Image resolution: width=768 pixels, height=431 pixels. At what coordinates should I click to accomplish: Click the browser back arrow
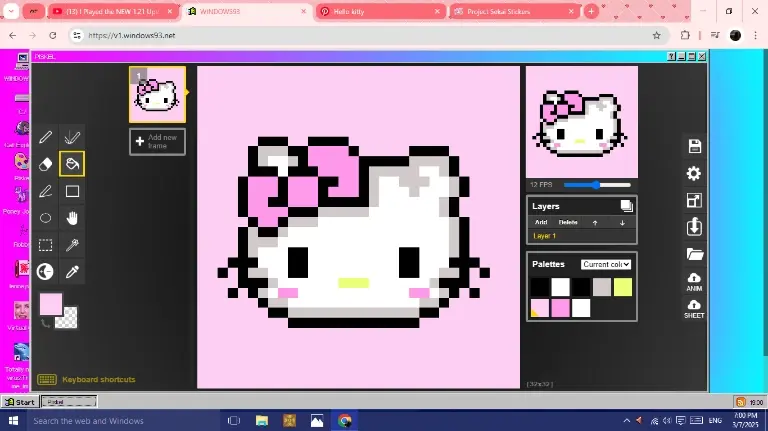pyautogui.click(x=13, y=35)
